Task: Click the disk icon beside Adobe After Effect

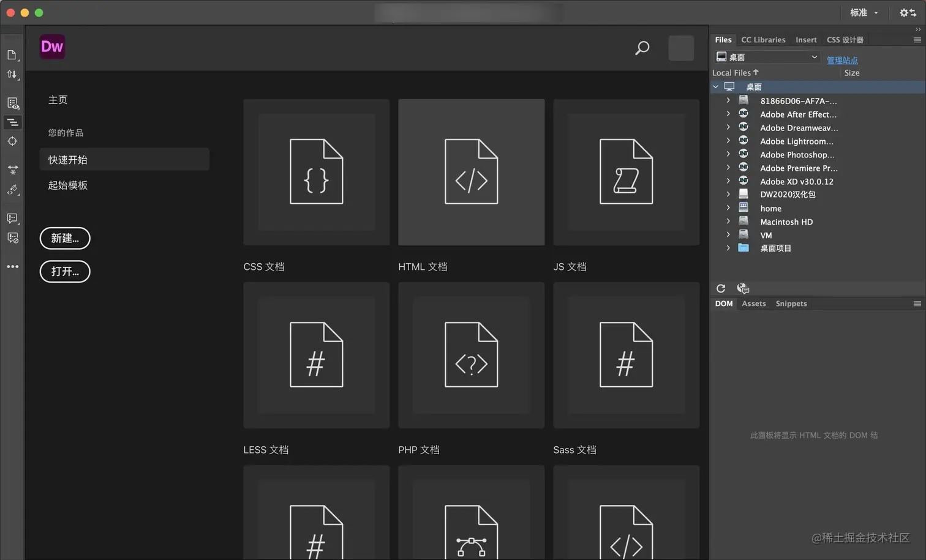Action: 743,114
